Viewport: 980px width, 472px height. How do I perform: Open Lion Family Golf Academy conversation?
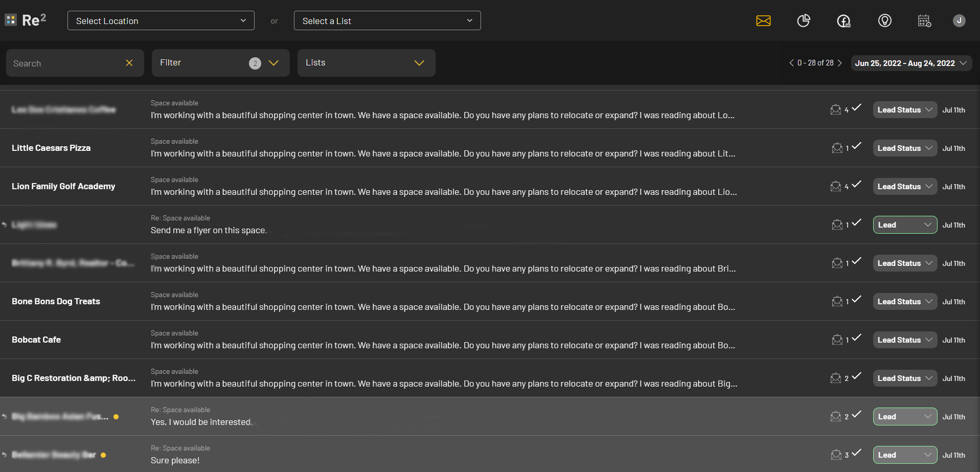pyautogui.click(x=63, y=186)
